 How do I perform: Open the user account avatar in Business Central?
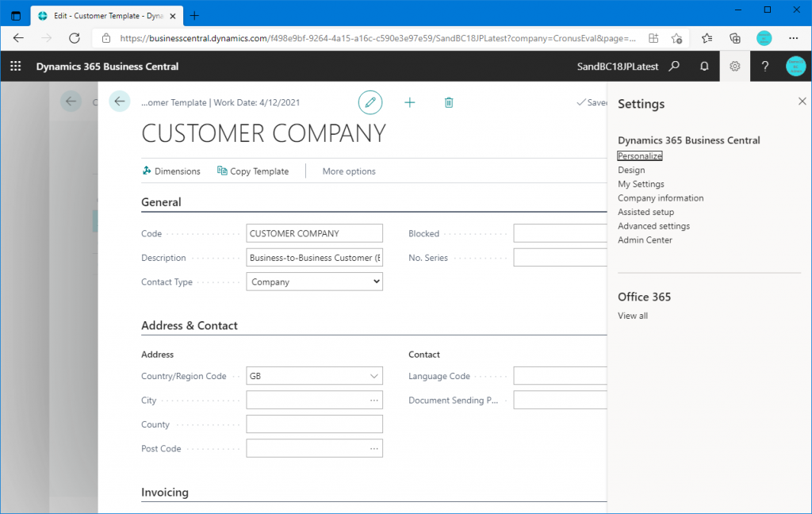point(795,67)
